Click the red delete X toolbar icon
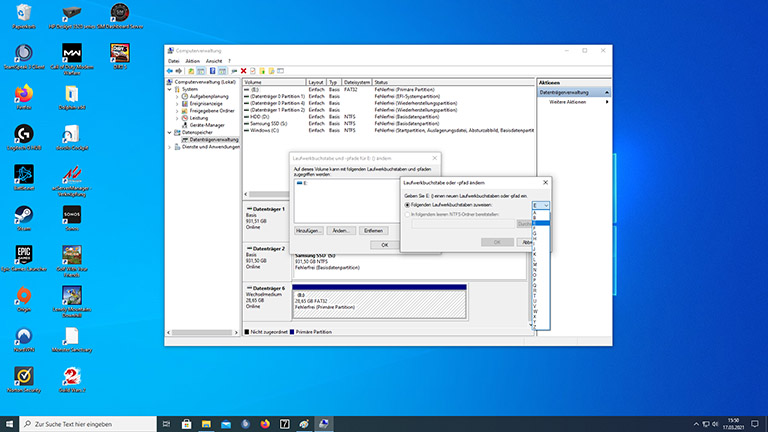 coord(244,71)
